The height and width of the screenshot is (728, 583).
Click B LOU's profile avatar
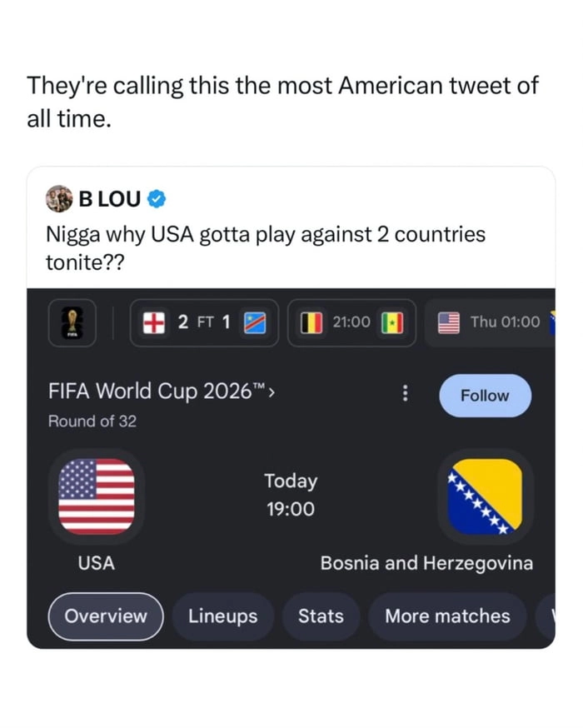[x=59, y=199]
